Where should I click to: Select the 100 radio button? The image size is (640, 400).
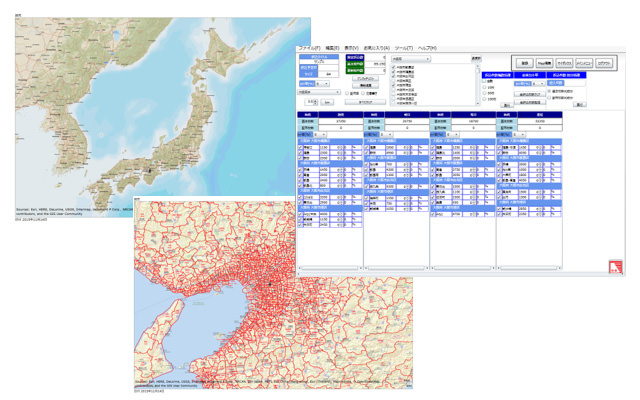(485, 88)
